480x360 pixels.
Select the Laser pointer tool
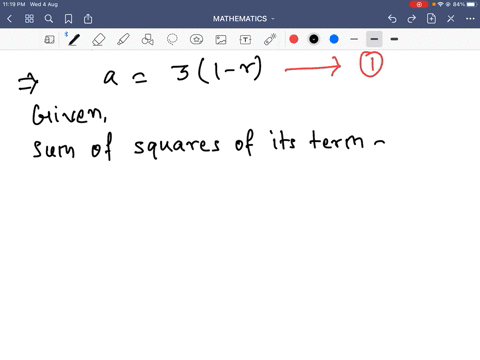click(x=270, y=40)
